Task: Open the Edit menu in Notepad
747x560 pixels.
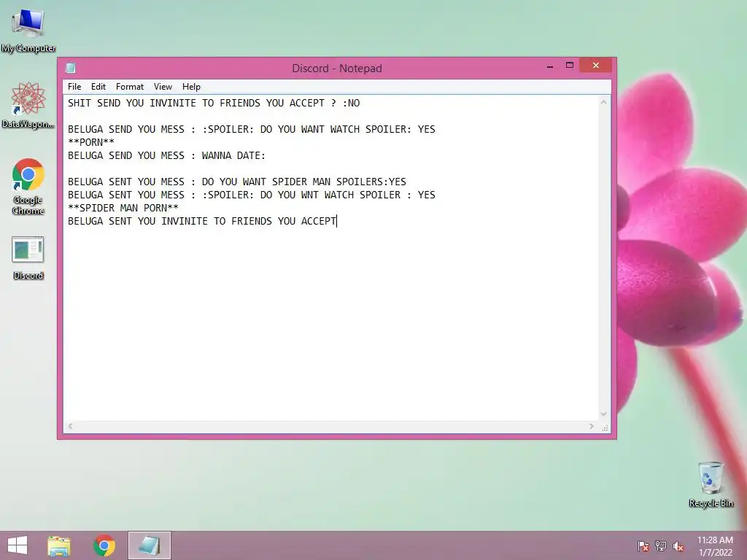Action: pos(98,87)
